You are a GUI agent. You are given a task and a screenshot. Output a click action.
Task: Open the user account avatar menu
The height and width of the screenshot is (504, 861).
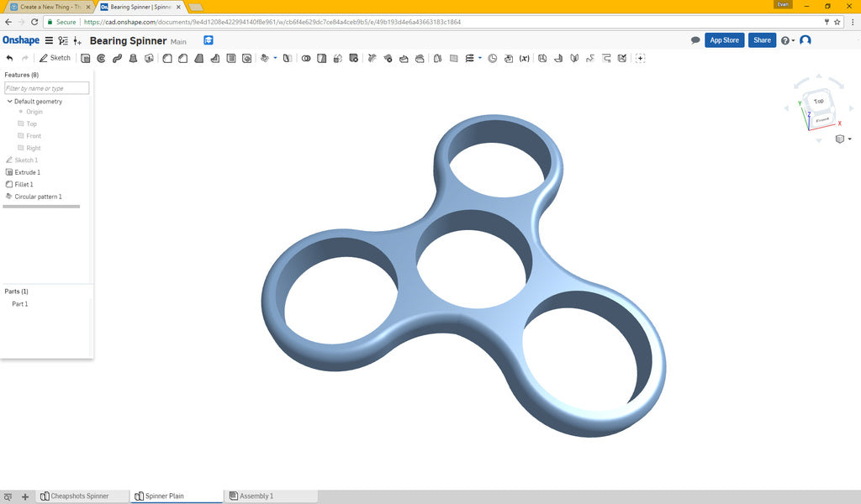pos(805,40)
